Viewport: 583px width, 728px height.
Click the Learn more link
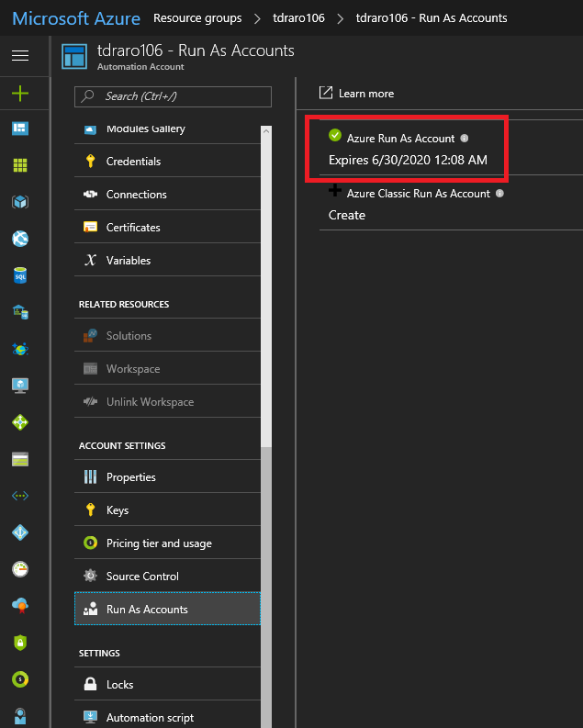tap(366, 94)
